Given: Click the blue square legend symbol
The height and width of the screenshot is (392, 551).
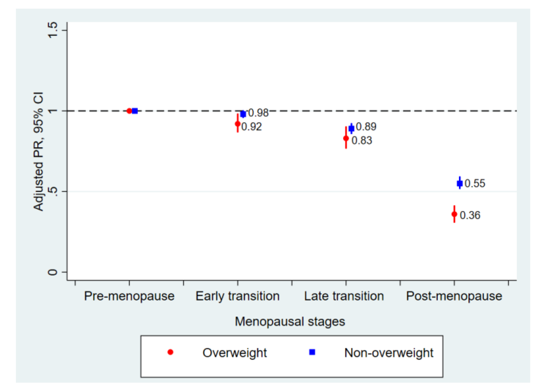Looking at the screenshot, I should (312, 352).
